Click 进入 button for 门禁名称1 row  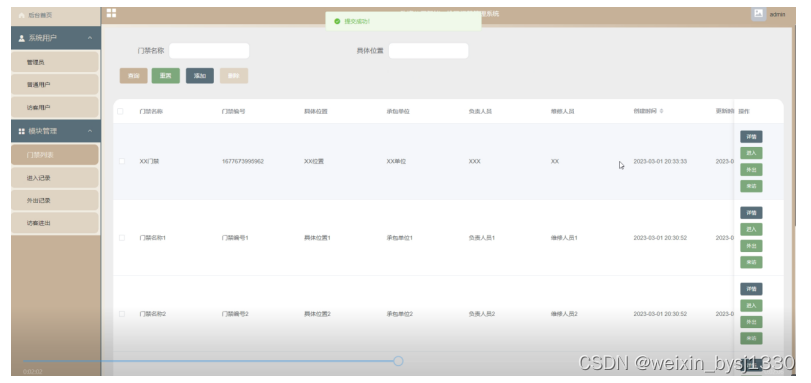[x=751, y=229]
